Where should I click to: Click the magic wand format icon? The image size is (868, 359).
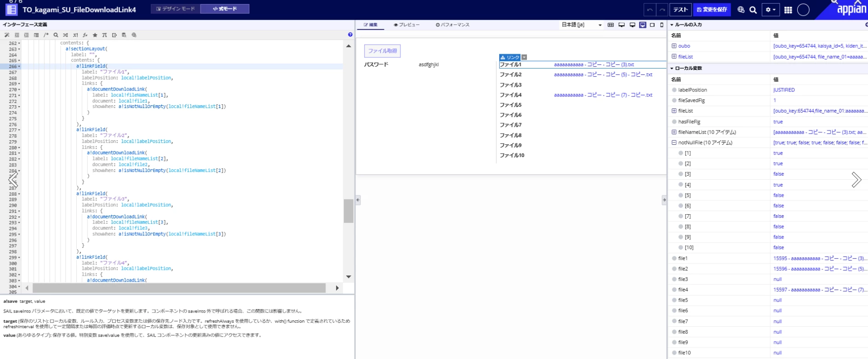pyautogui.click(x=7, y=35)
